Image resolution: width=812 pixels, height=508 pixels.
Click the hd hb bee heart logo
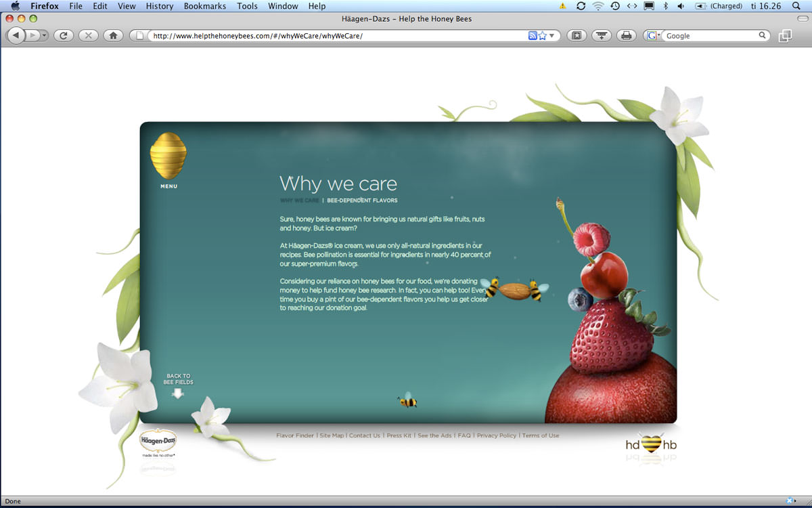(x=651, y=445)
